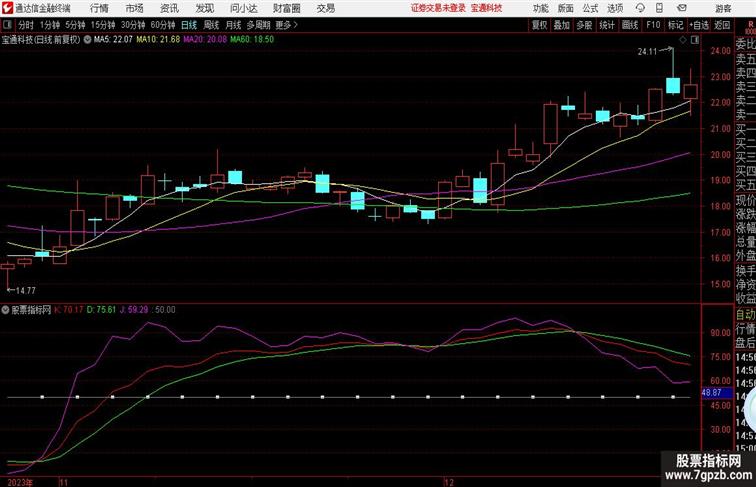This screenshot has height=487, width=756.
Task: Open the 版面 menu
Action: (565, 8)
